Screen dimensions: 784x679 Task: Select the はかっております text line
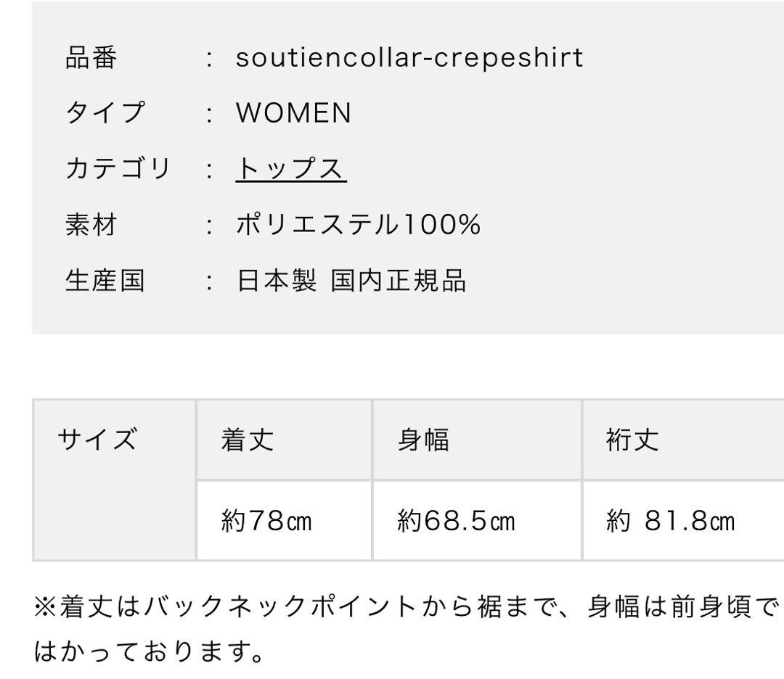click(x=149, y=654)
